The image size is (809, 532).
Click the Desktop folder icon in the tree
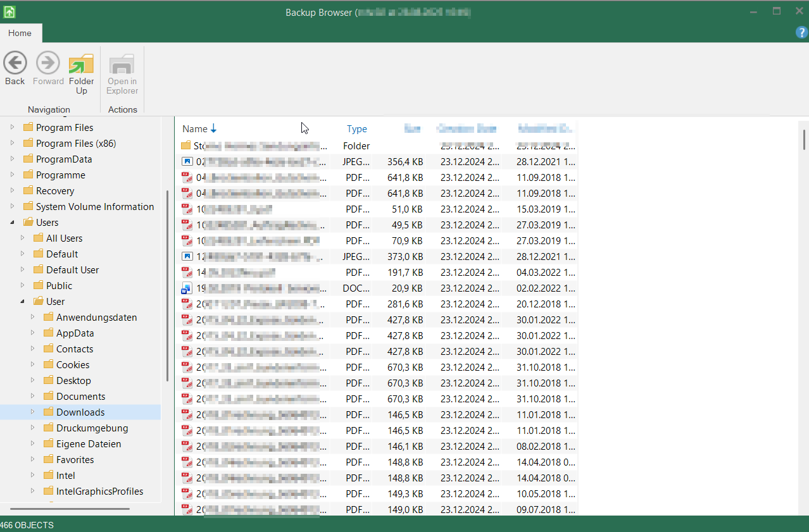click(x=48, y=380)
